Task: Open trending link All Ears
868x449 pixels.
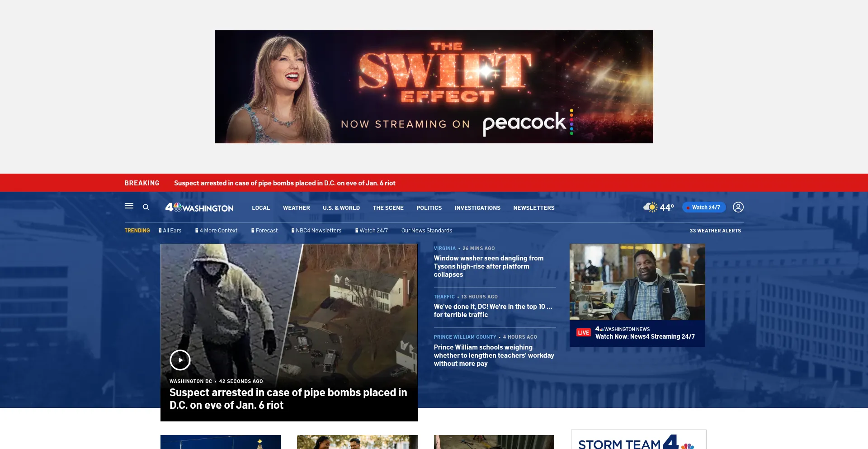Action: click(x=172, y=231)
